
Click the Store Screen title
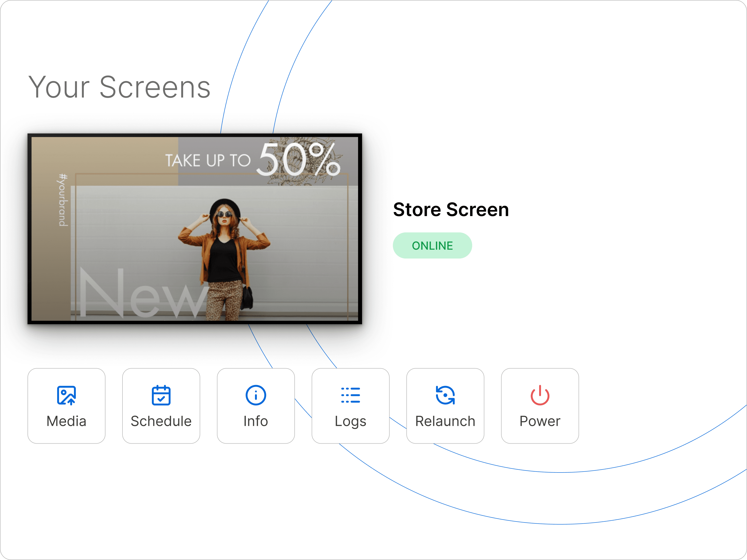(451, 209)
